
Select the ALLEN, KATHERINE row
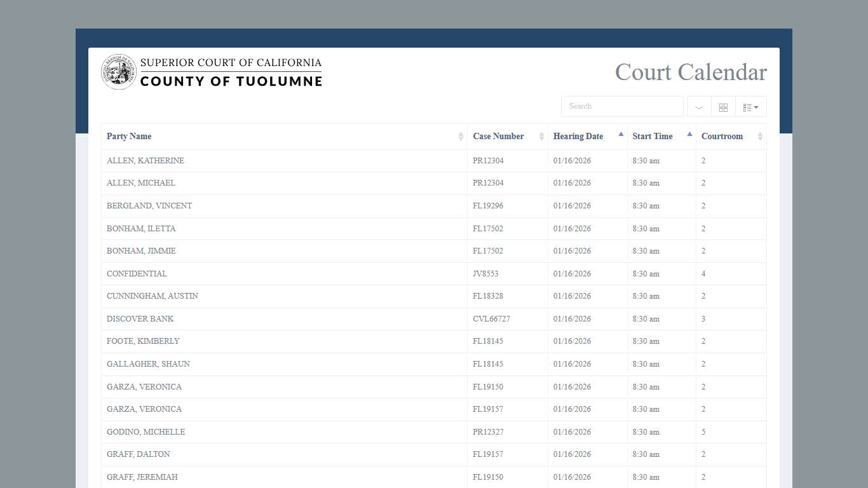[146, 161]
